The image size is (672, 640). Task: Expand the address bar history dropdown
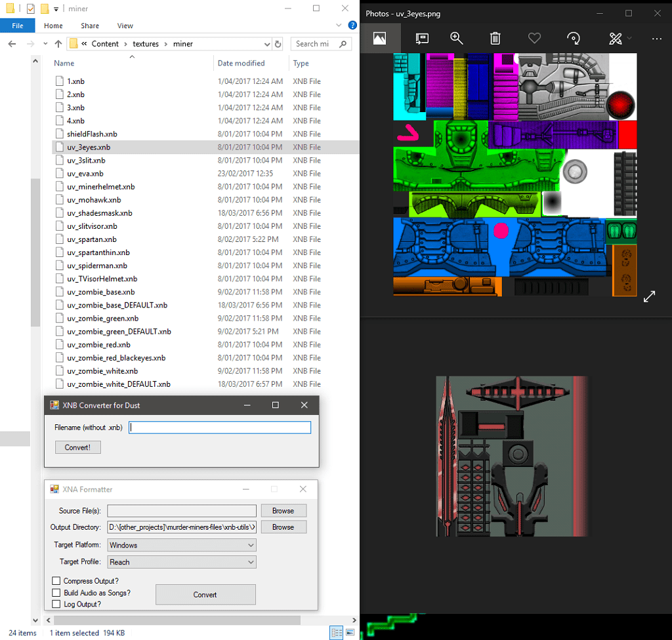[266, 44]
